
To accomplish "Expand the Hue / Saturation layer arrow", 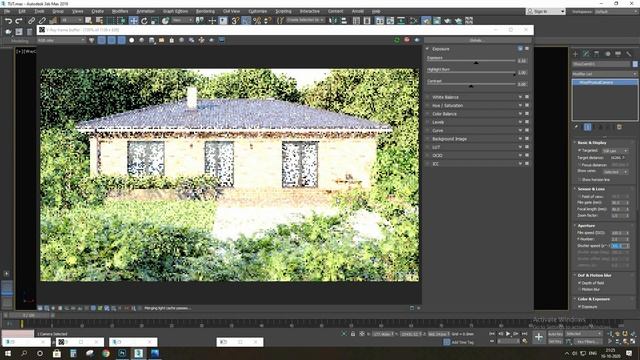I will coord(520,105).
